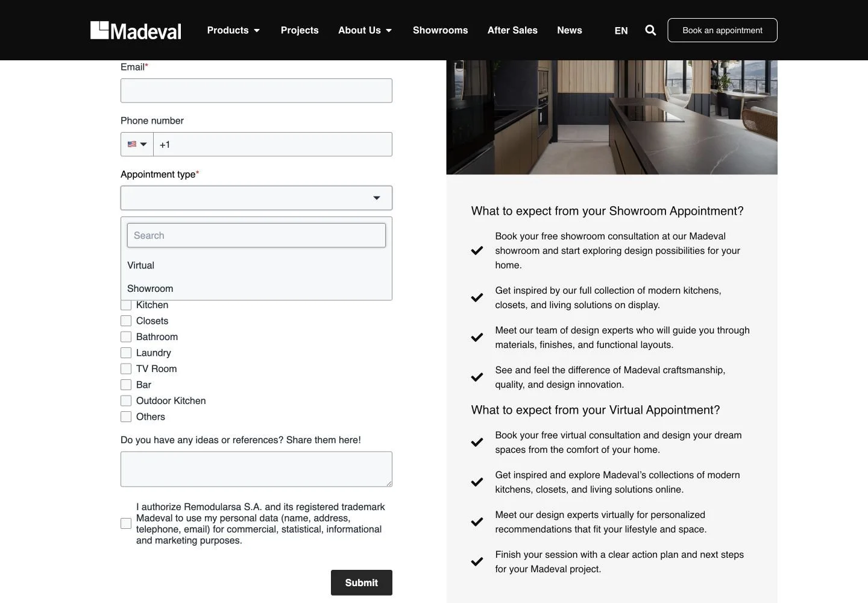Go to After Sales
This screenshot has width=868, height=603.
point(512,30)
